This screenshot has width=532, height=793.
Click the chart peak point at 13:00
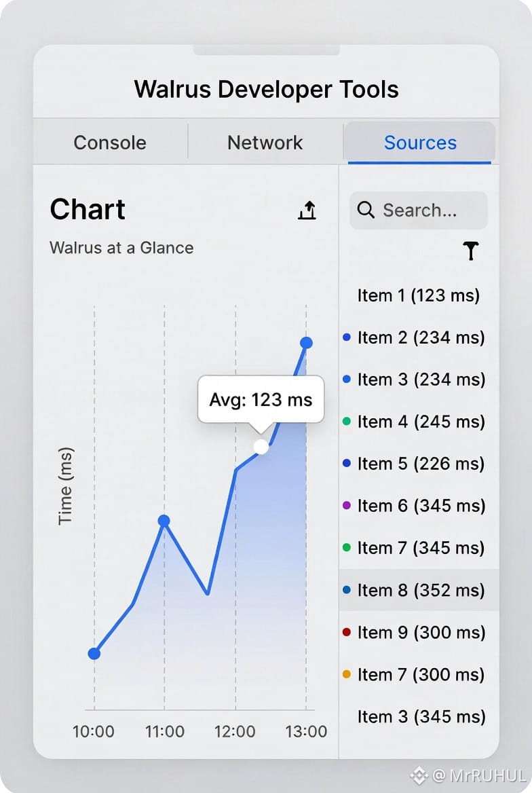pos(306,343)
